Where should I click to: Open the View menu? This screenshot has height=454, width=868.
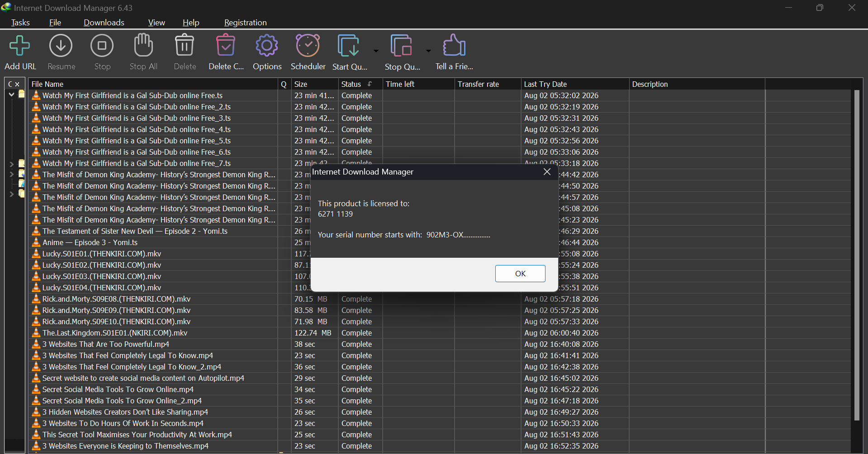[x=157, y=23]
